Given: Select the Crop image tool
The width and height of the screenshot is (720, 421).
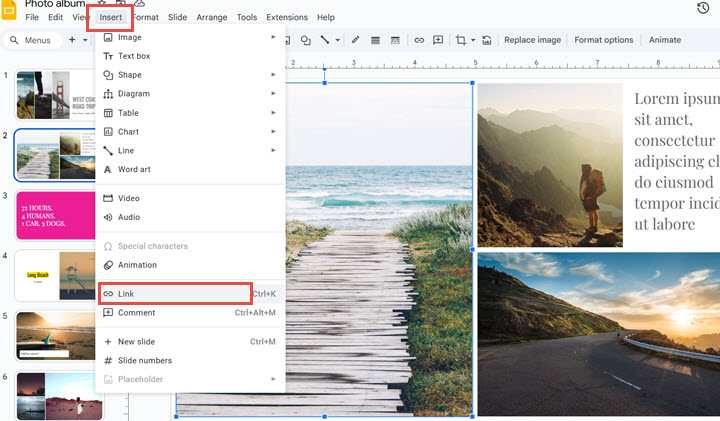Looking at the screenshot, I should coord(461,40).
